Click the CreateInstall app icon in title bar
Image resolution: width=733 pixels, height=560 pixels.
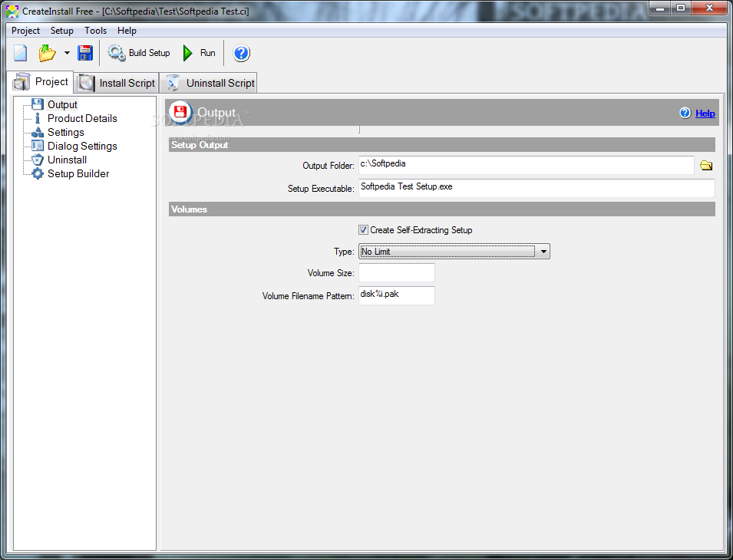coord(12,10)
